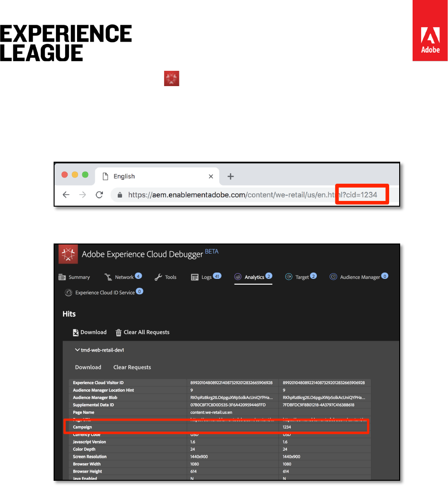This screenshot has height=487, width=448.
Task: Collapse the tmd-web-retail-dev1 section
Action: point(77,350)
